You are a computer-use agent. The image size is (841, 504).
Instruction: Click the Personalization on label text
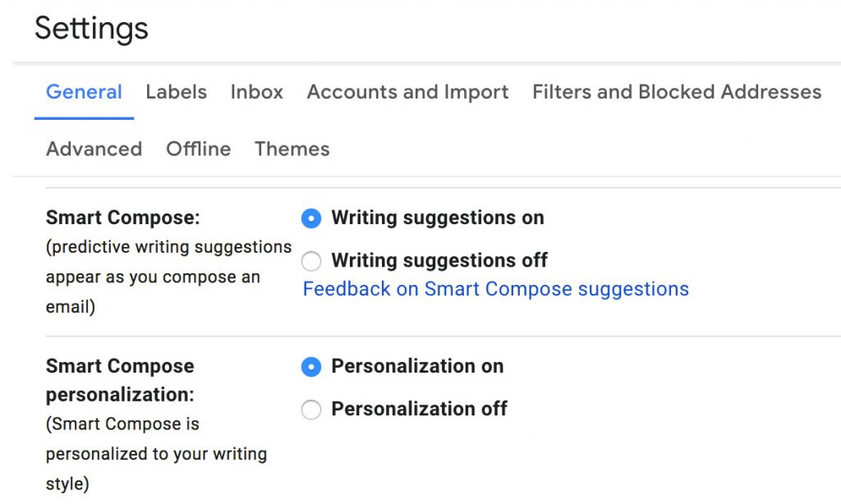pos(417,366)
